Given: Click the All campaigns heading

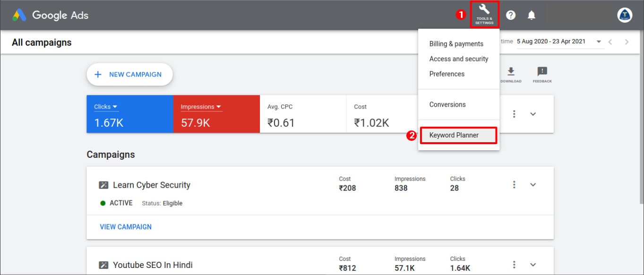Looking at the screenshot, I should click(x=42, y=43).
